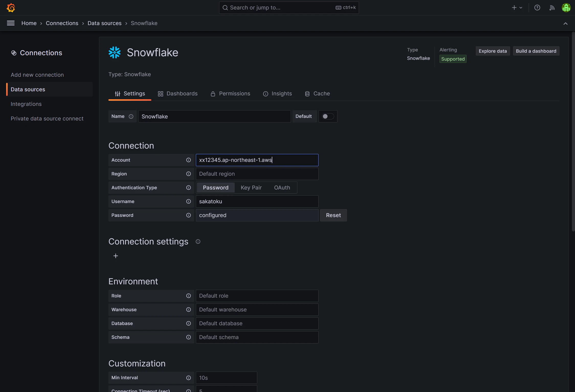
Task: Select Password authentication type
Action: pos(216,188)
